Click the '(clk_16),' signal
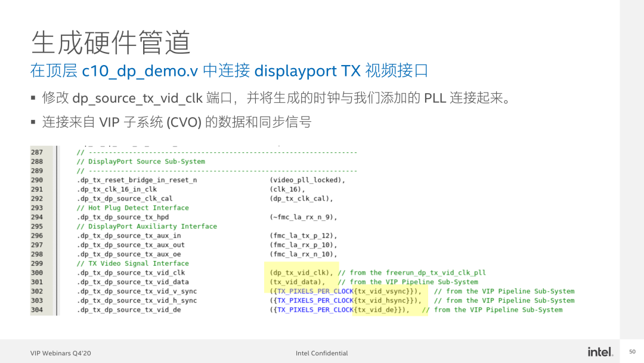Image resolution: width=644 pixels, height=363 pixels. coord(287,189)
